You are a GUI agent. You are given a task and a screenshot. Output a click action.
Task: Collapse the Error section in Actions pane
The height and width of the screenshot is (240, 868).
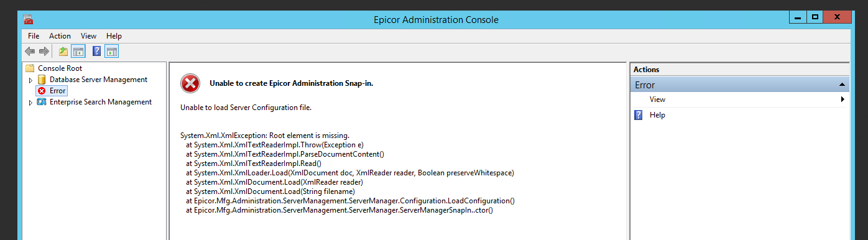pyautogui.click(x=842, y=85)
